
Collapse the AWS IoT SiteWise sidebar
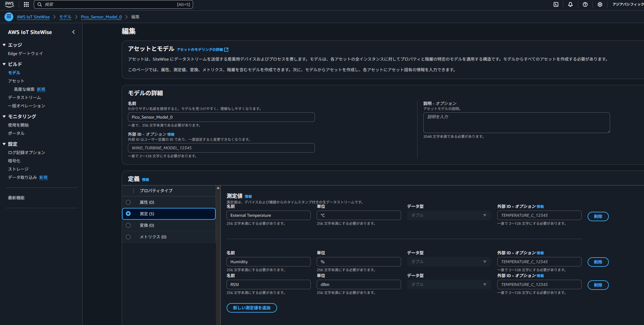[74, 32]
